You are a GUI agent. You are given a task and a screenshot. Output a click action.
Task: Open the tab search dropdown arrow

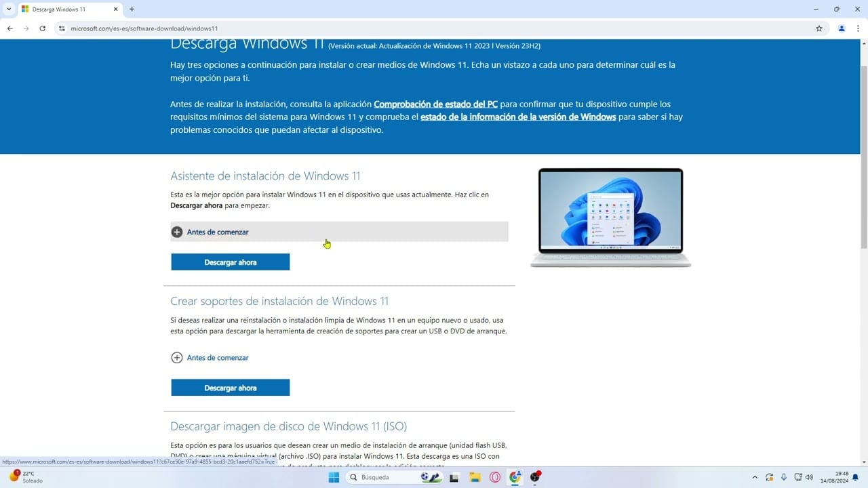(x=9, y=9)
